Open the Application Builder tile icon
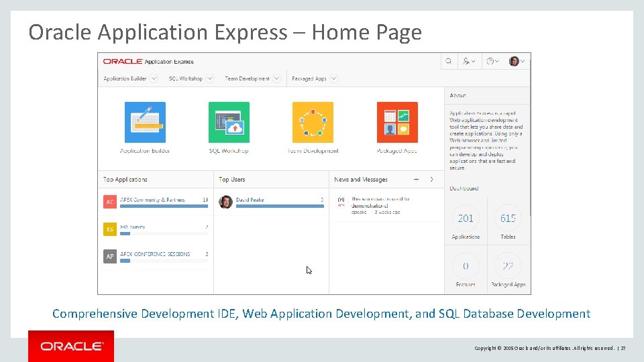The image size is (644, 362). pos(145,122)
